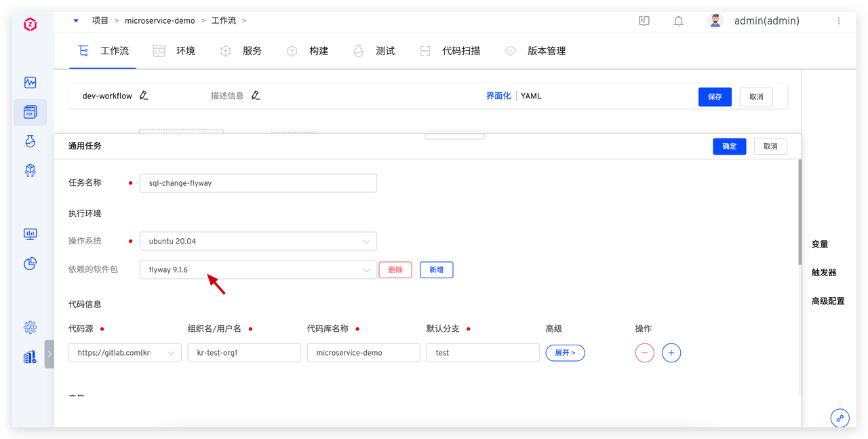Click the 任务名称 input field
This screenshot has height=439, width=868.
click(258, 183)
